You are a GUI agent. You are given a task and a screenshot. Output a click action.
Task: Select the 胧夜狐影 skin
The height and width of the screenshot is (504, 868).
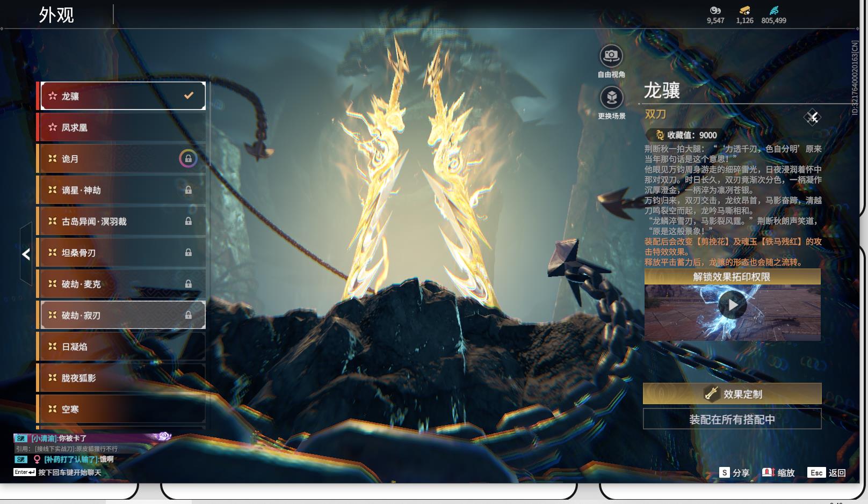pos(123,378)
